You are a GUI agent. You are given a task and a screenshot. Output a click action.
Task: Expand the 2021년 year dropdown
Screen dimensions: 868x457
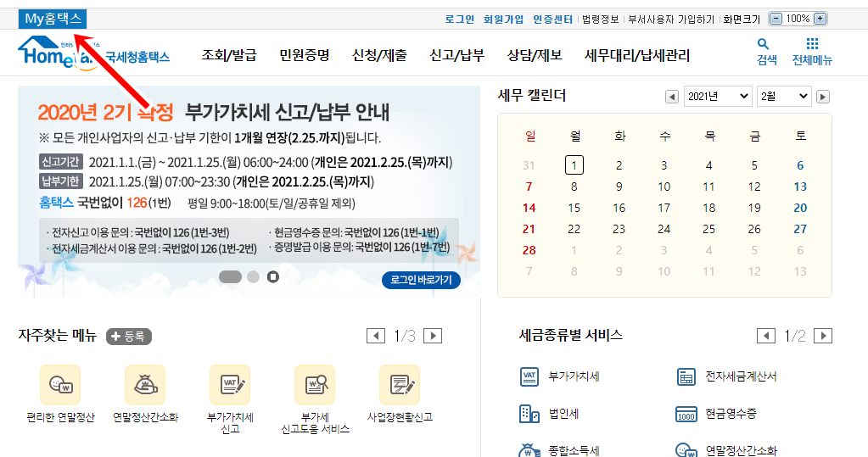(718, 97)
